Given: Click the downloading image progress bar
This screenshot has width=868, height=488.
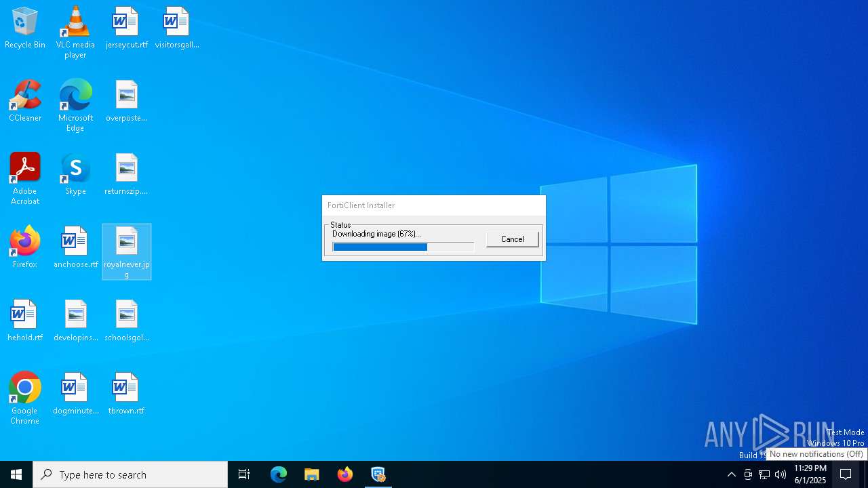Looking at the screenshot, I should point(403,247).
